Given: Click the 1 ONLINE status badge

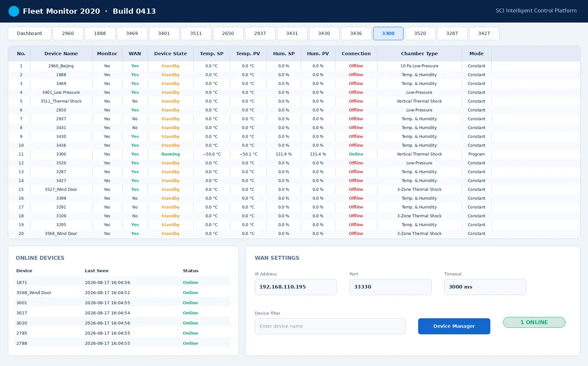Looking at the screenshot, I should [x=534, y=322].
